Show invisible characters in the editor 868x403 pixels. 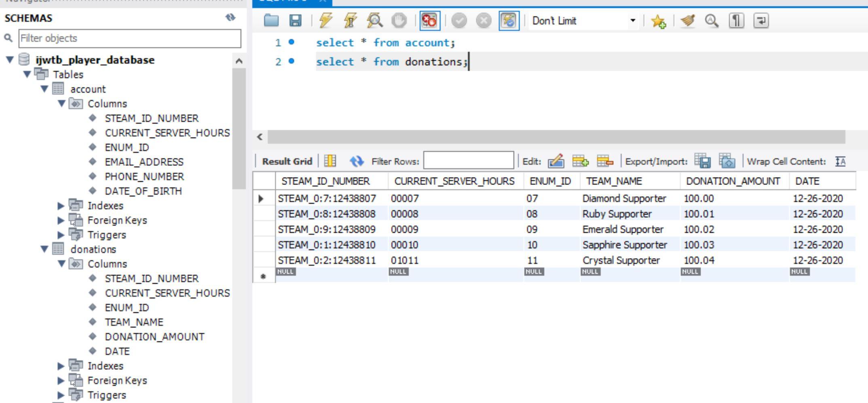(737, 21)
